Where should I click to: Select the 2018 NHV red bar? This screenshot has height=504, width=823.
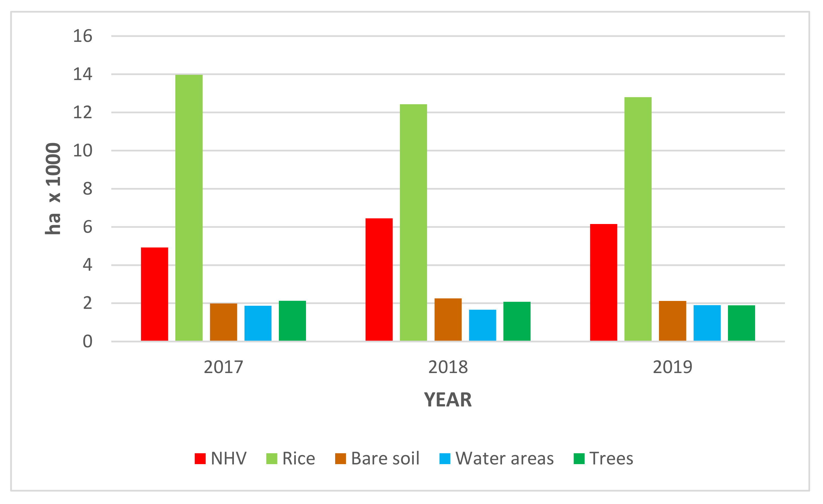(x=379, y=279)
